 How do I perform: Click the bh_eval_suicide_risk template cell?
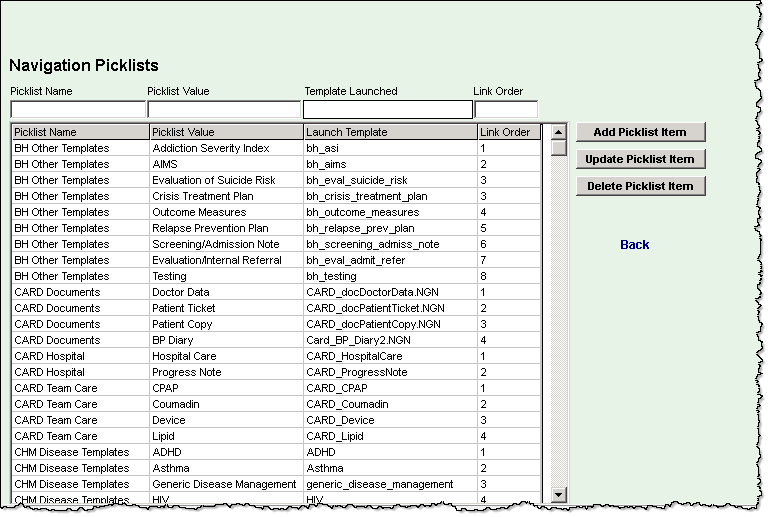(x=390, y=180)
